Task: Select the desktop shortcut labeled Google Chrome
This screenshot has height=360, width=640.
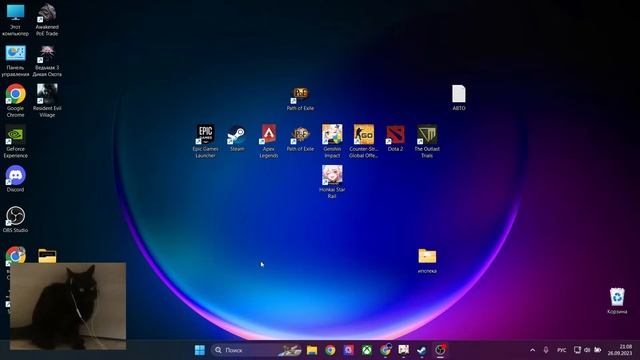Action: (x=16, y=101)
